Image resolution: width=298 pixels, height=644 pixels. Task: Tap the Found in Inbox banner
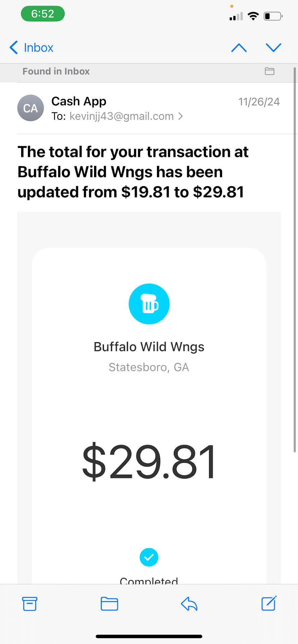(56, 71)
